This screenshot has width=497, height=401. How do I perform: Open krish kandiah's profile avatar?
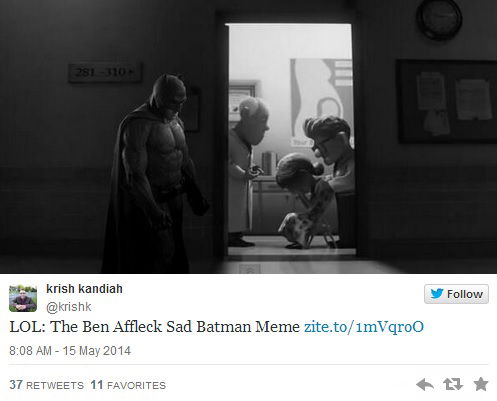click(23, 298)
